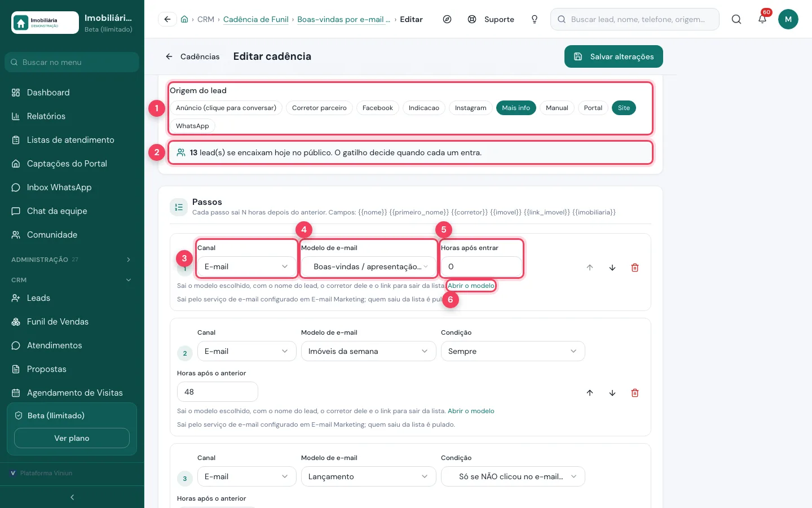Image resolution: width=812 pixels, height=508 pixels.
Task: Focus the lead search field
Action: coord(635,19)
